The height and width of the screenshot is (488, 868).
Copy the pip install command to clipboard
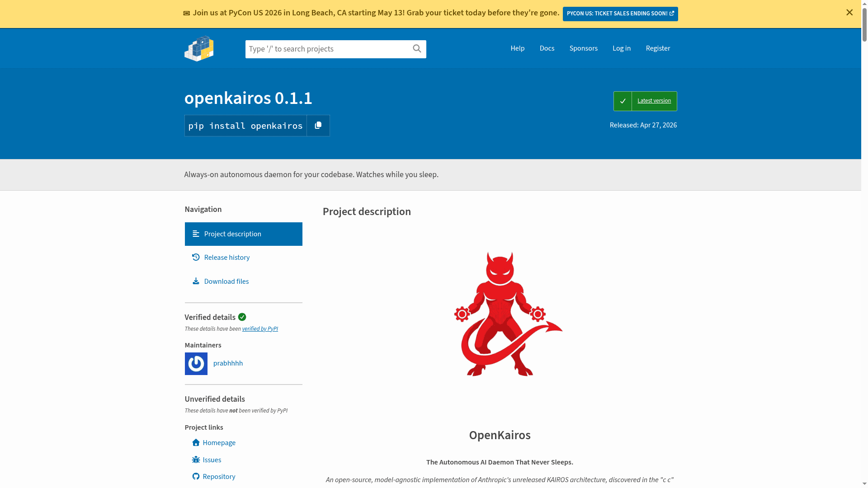(318, 126)
